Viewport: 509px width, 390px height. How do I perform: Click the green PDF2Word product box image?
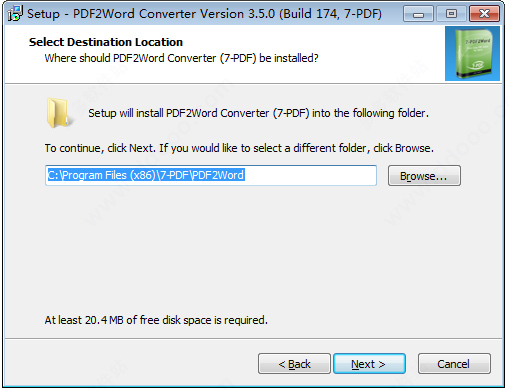[x=472, y=54]
